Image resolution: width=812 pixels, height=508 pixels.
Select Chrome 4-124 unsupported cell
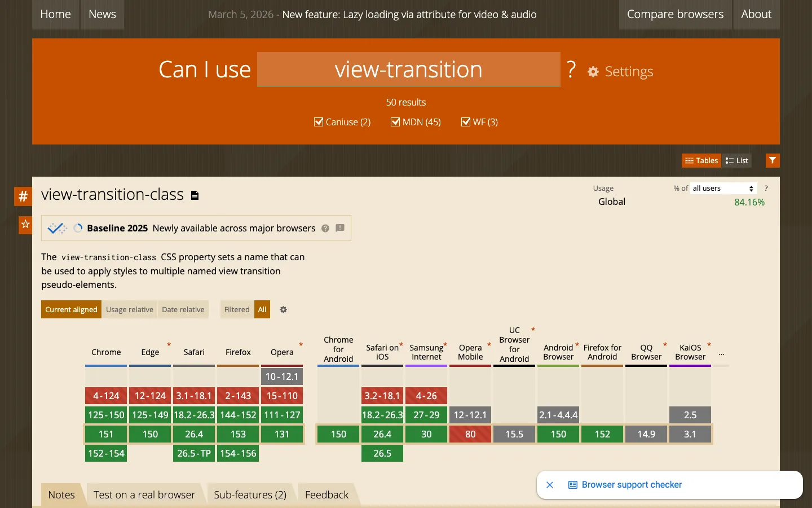tap(106, 396)
